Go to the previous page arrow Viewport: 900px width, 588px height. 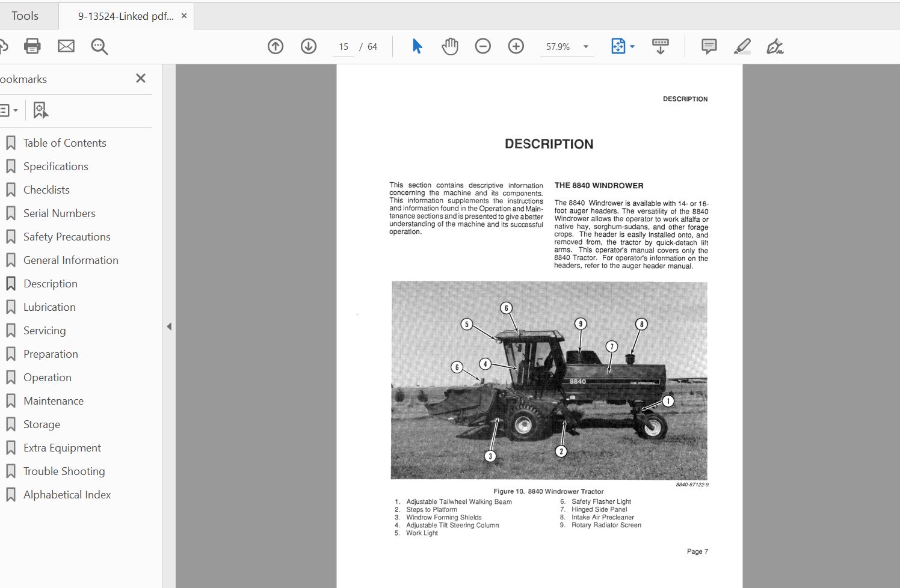[276, 46]
